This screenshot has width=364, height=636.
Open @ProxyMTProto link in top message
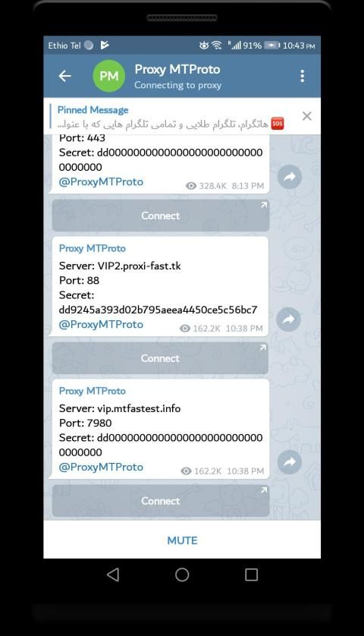pyautogui.click(x=101, y=181)
